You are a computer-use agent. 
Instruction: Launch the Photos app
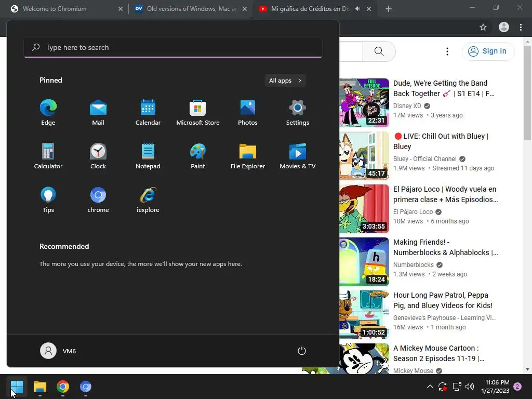(x=248, y=113)
